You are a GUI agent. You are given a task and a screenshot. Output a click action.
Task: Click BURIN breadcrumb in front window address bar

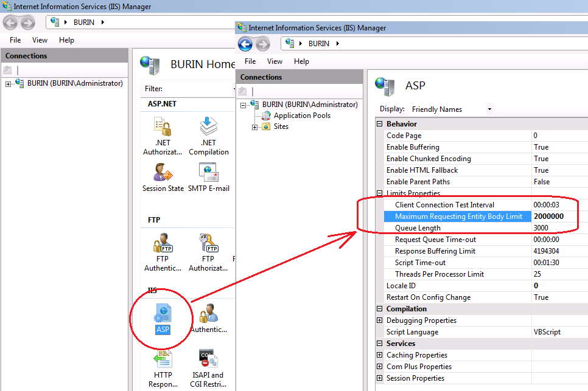[x=319, y=43]
